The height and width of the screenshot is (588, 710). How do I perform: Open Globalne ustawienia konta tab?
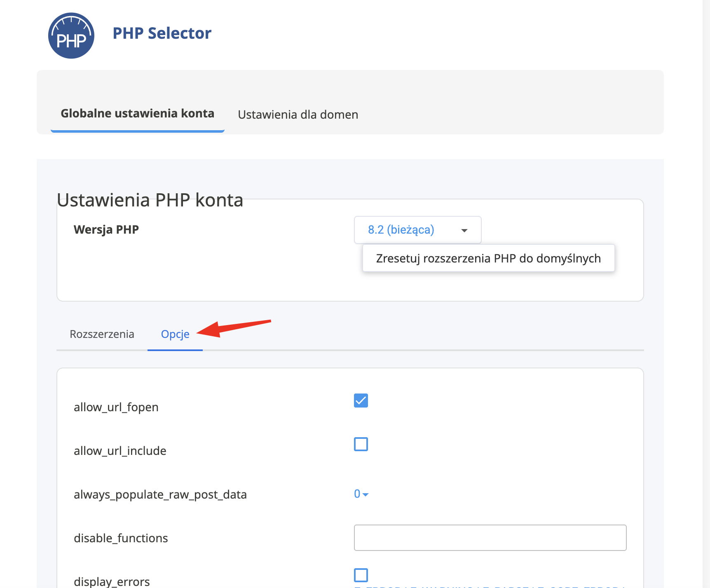[x=137, y=113]
